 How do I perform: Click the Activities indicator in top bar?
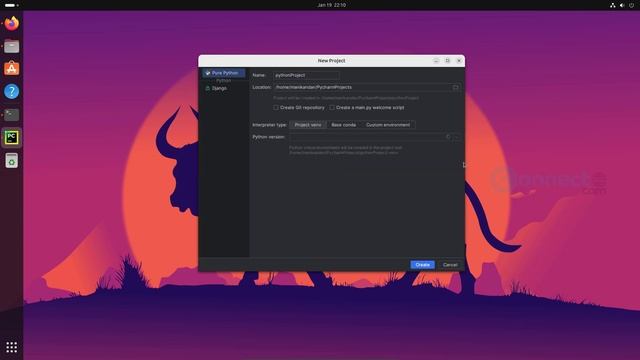(11, 5)
